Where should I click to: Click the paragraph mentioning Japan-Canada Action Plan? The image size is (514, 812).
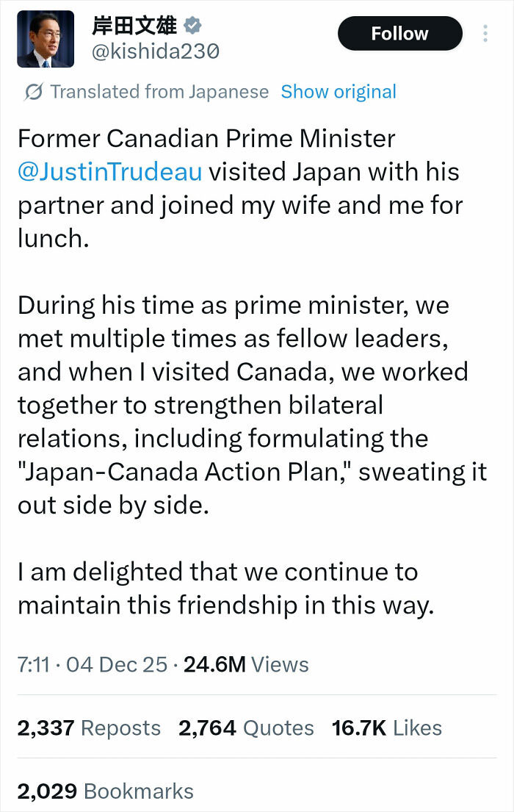coord(250,406)
